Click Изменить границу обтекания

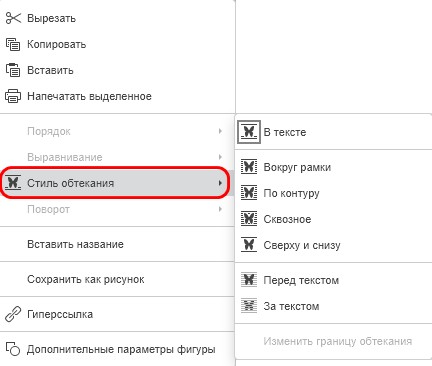pyautogui.click(x=333, y=341)
